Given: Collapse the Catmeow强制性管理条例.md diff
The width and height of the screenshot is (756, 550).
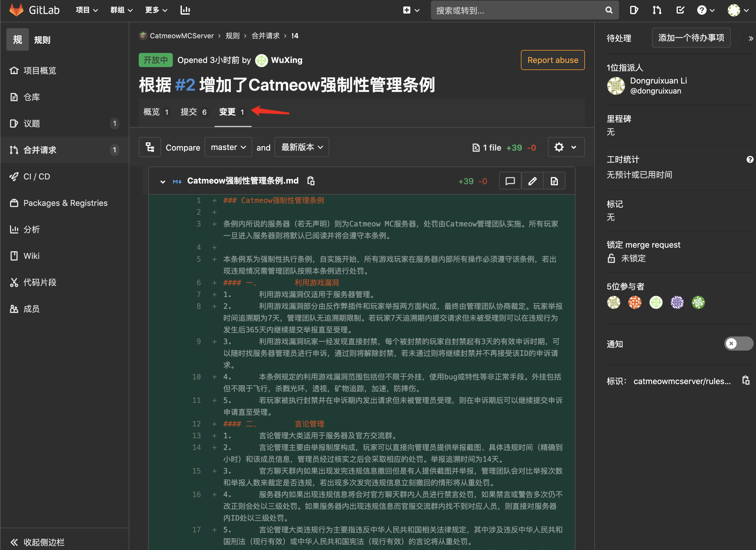Looking at the screenshot, I should tap(163, 181).
